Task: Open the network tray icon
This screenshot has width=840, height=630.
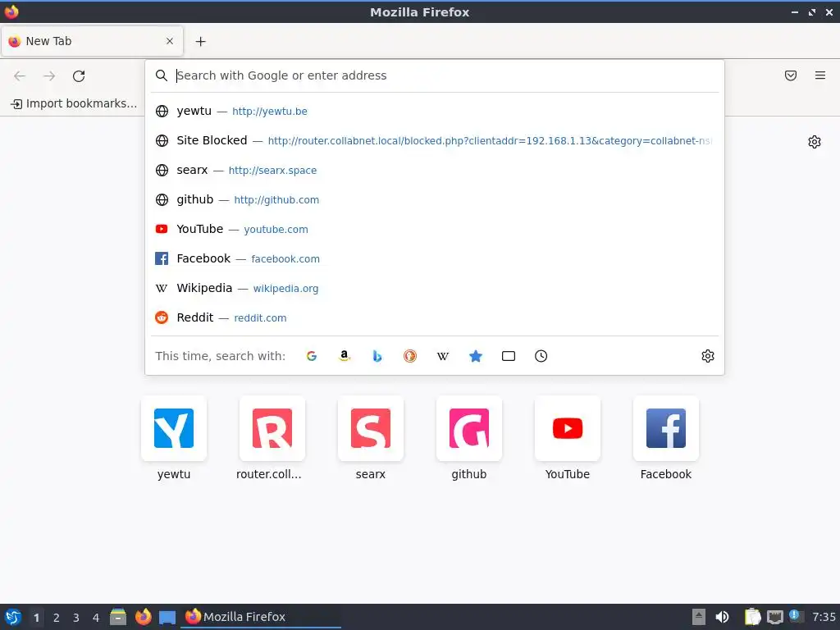Action: (x=774, y=617)
